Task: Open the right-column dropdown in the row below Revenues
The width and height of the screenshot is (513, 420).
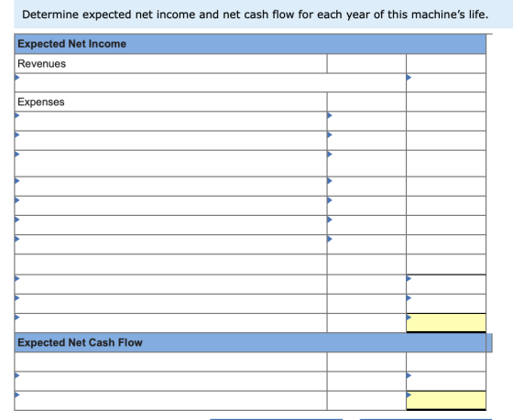Action: [446, 82]
